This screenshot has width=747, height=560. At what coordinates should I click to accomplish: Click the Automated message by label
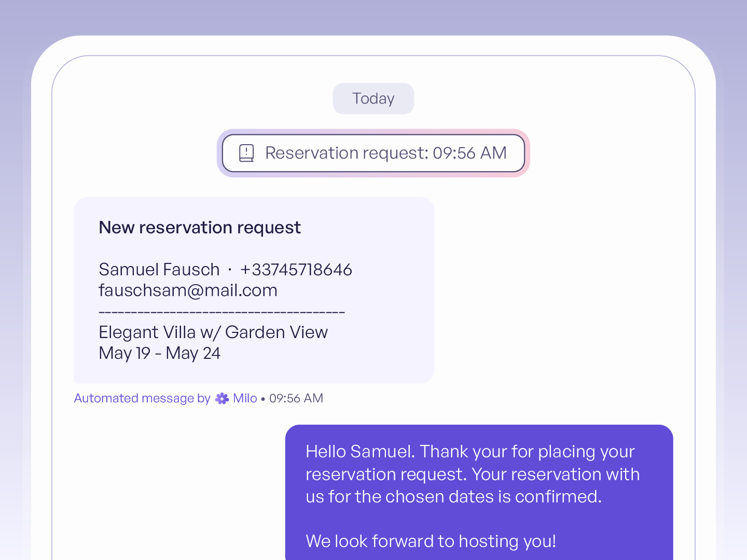pos(142,398)
